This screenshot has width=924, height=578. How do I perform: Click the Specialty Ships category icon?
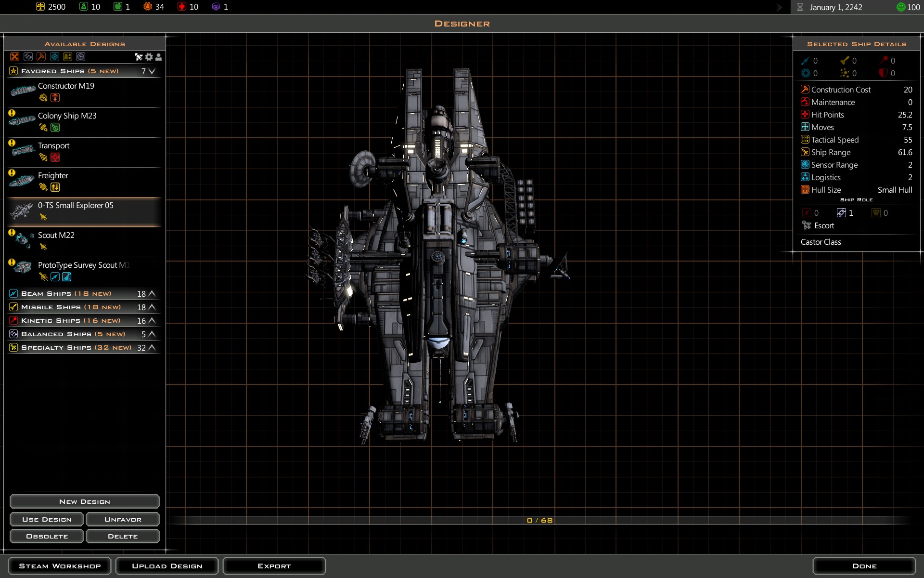(x=13, y=347)
